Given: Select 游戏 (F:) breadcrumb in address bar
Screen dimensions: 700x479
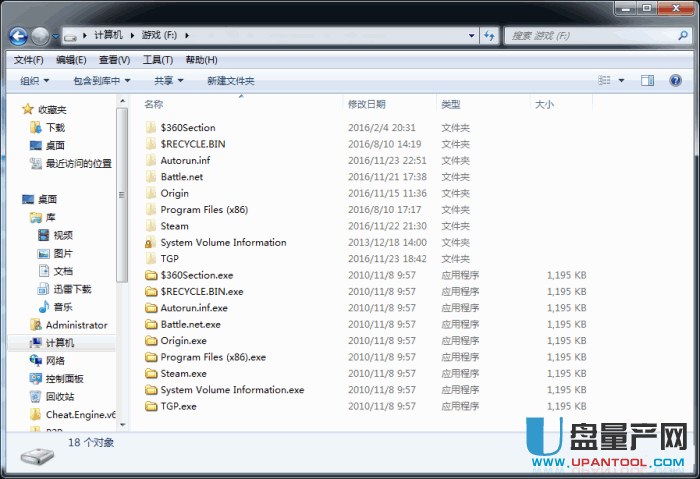Looking at the screenshot, I should 159,35.
